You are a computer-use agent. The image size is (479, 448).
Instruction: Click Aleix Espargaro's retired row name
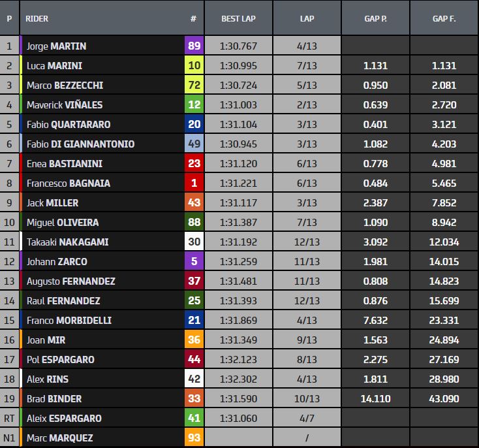[x=64, y=418]
